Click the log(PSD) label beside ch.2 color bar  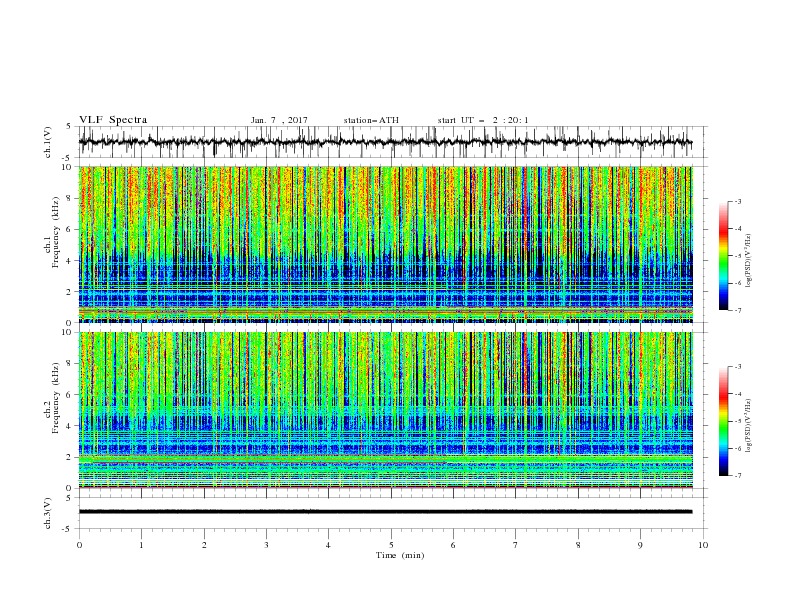(749, 426)
